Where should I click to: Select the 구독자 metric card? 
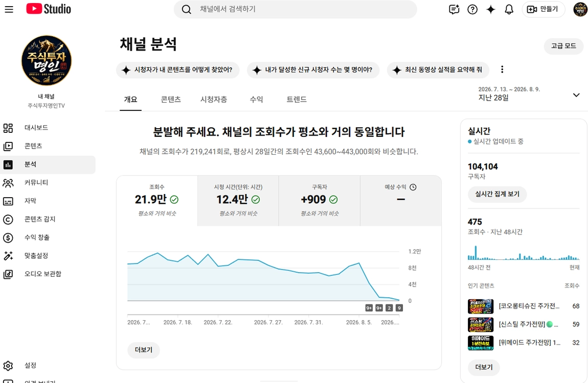tap(320, 201)
